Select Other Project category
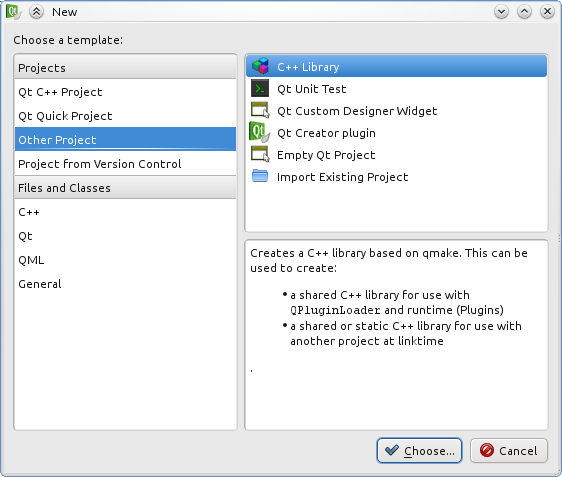This screenshot has width=562, height=477. pos(125,139)
